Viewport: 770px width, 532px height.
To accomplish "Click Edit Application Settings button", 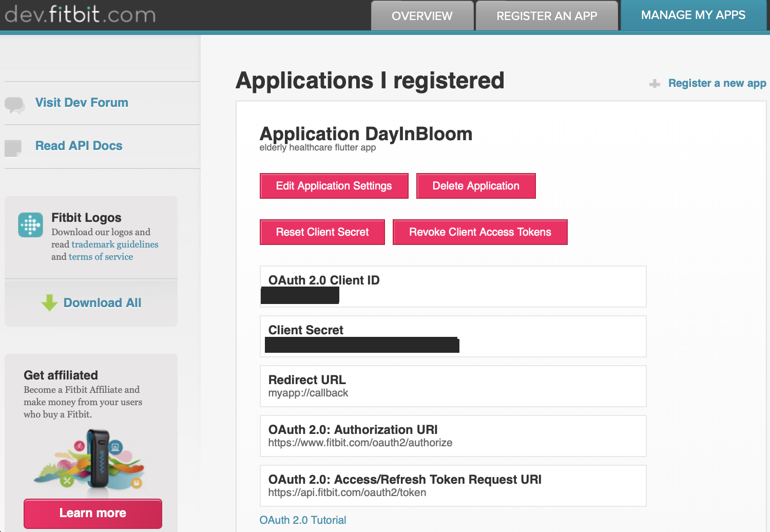I will [x=334, y=186].
